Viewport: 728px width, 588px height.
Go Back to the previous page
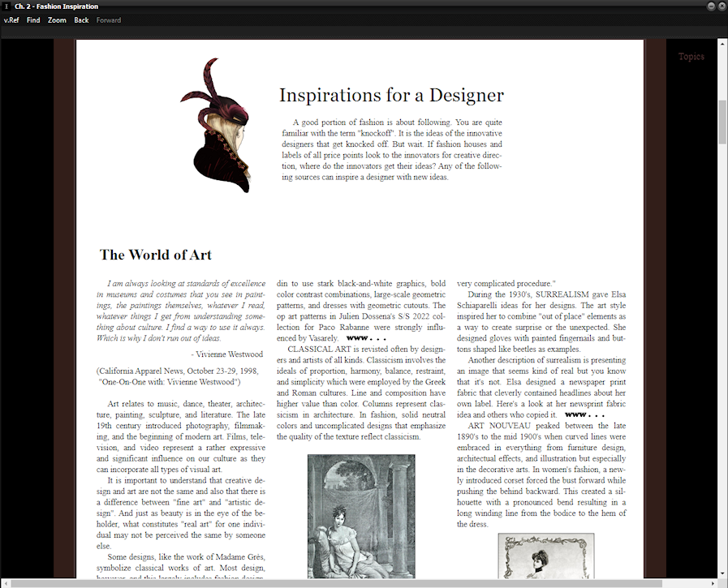coord(81,20)
